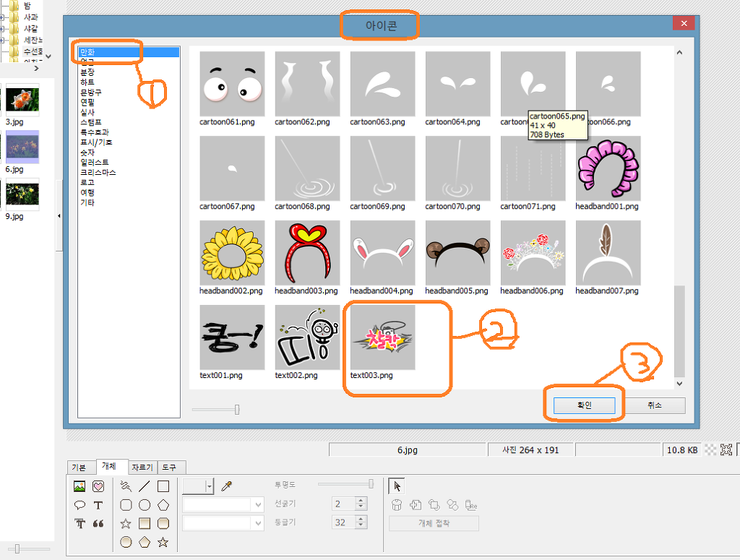
Task: Select the outline pentagon shape tool
Action: coord(163,505)
